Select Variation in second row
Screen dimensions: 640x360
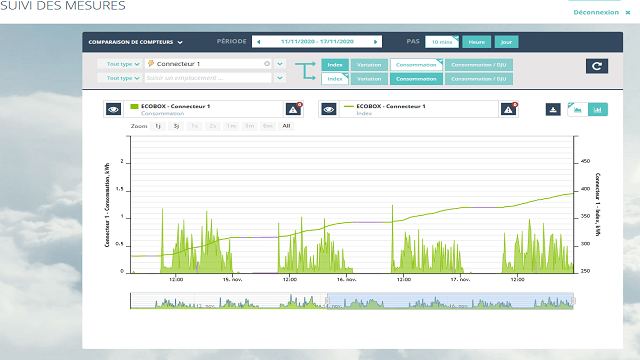point(369,79)
